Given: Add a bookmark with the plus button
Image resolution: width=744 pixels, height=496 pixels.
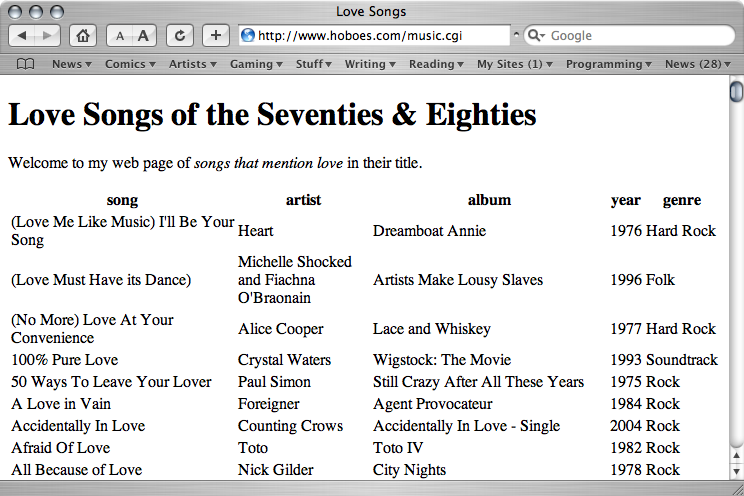Looking at the screenshot, I should pyautogui.click(x=215, y=36).
